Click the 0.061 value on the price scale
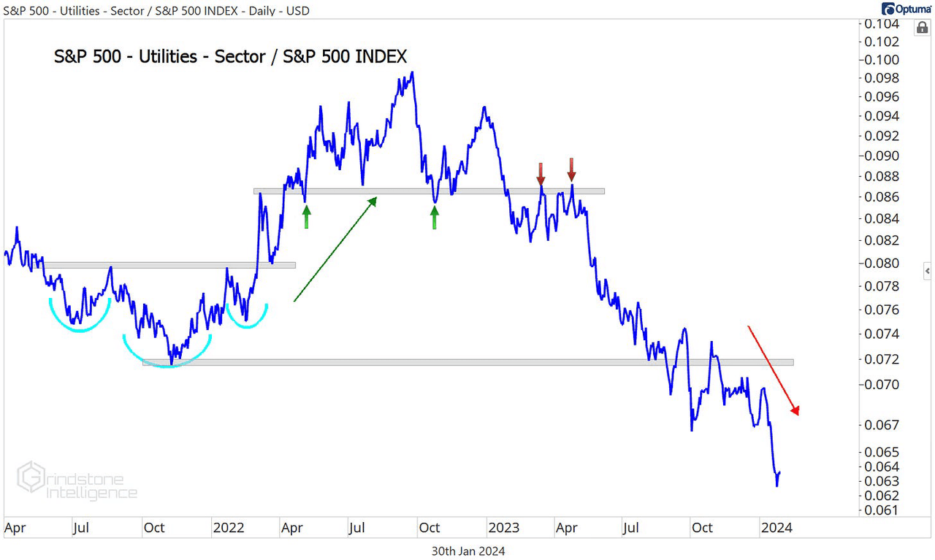The width and height of the screenshot is (935, 560). 882,510
